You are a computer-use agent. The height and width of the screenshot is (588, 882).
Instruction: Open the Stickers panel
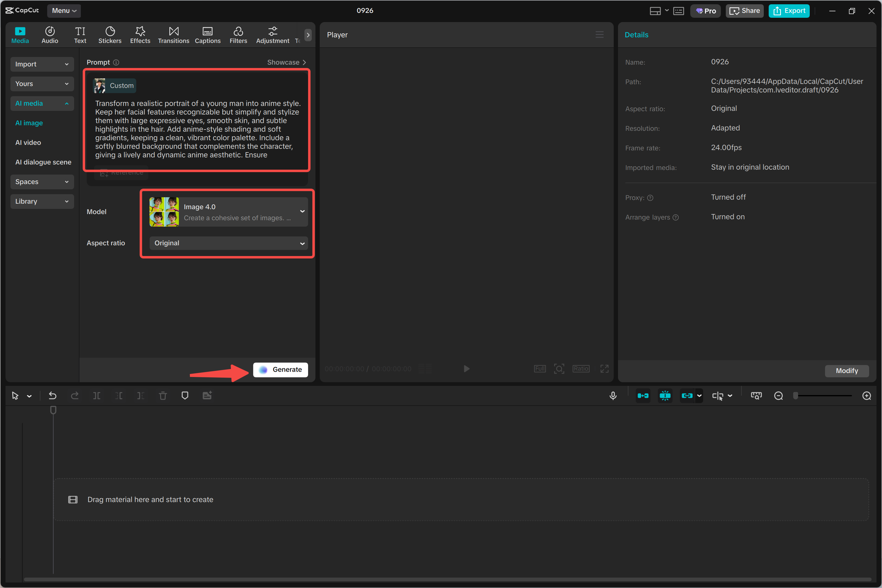pyautogui.click(x=110, y=35)
